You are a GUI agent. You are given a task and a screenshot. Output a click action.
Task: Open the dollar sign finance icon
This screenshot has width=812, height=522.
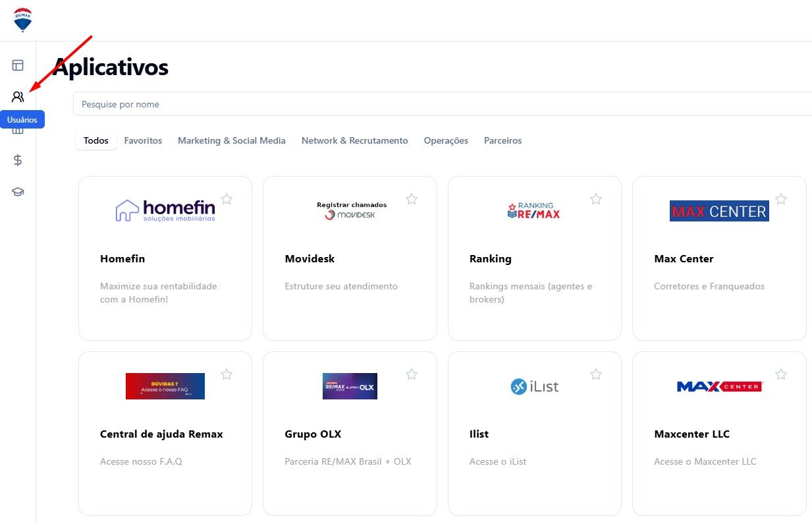tap(18, 160)
